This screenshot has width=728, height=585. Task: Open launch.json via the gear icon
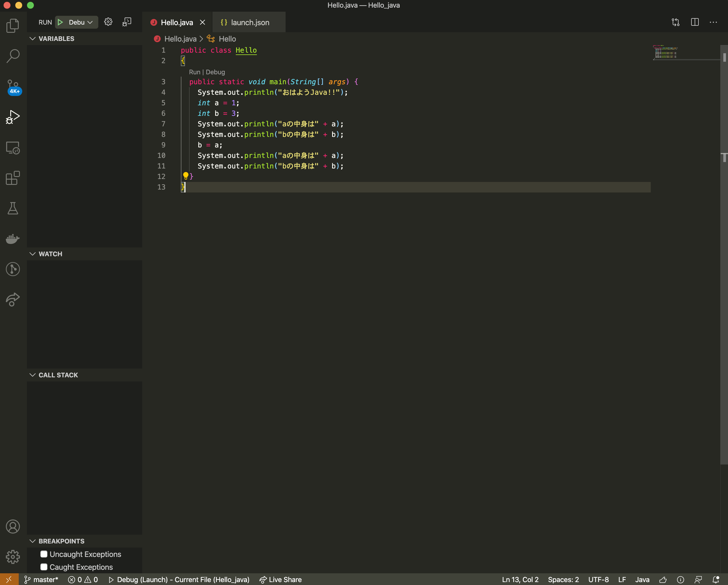tap(108, 22)
